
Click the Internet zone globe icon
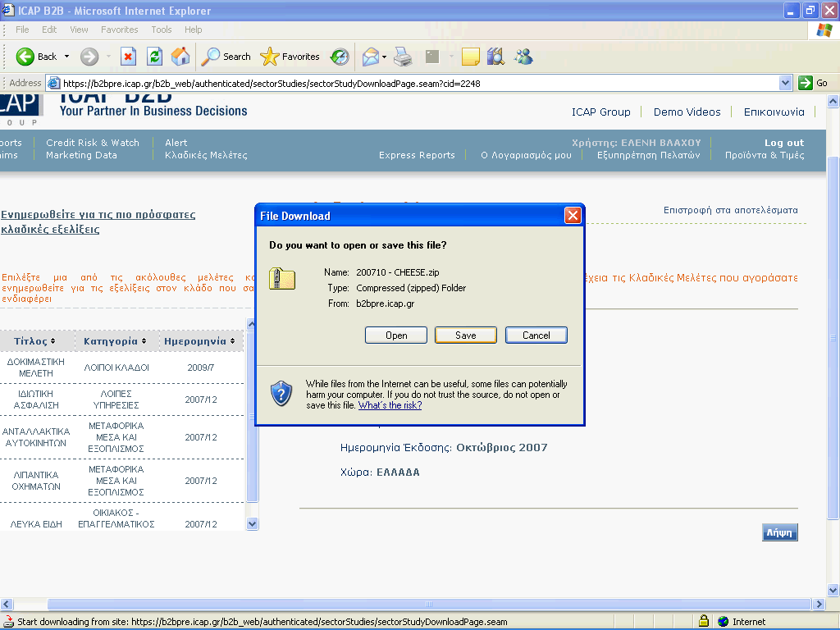click(724, 622)
